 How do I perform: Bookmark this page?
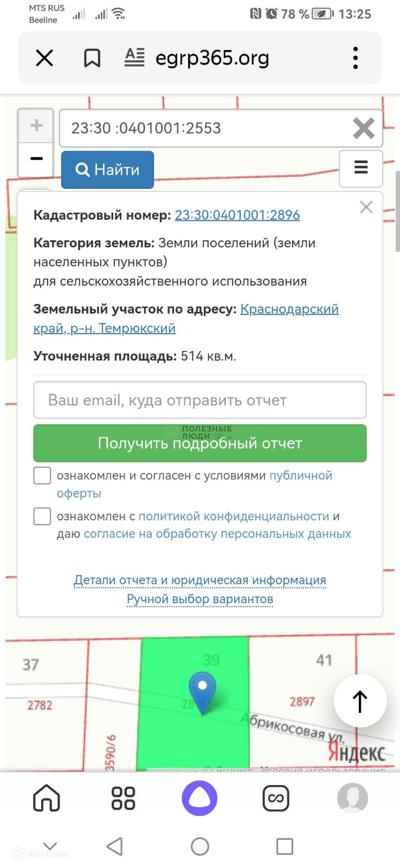92,58
